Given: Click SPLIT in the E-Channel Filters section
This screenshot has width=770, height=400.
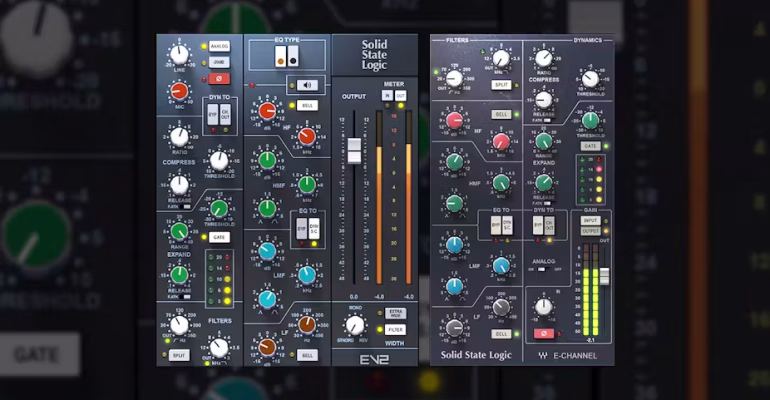Looking at the screenshot, I should tap(501, 86).
